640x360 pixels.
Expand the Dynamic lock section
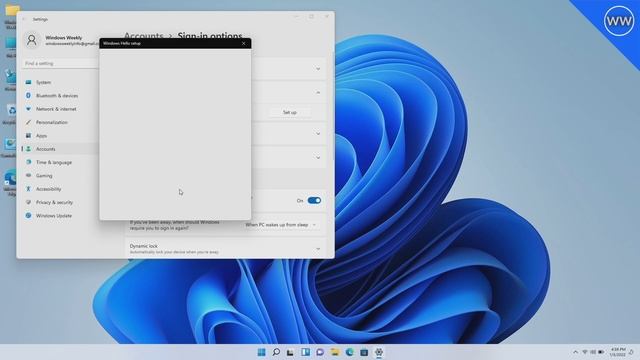318,249
